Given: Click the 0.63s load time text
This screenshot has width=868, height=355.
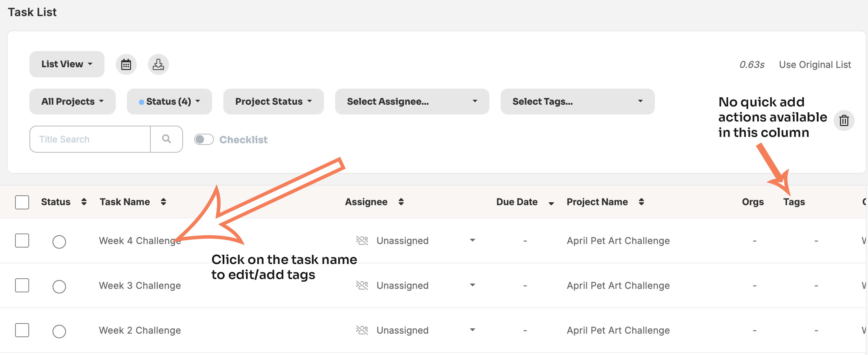Looking at the screenshot, I should point(752,65).
